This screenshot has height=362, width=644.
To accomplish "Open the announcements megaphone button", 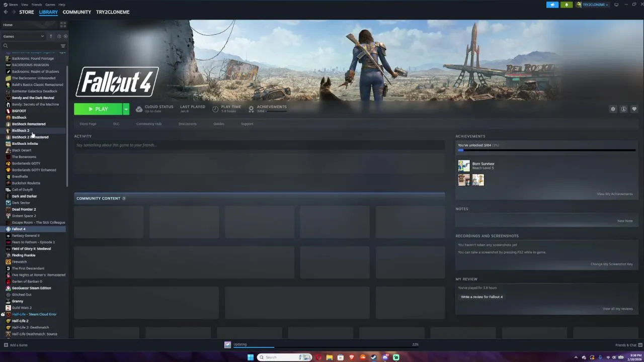I will coord(552,5).
